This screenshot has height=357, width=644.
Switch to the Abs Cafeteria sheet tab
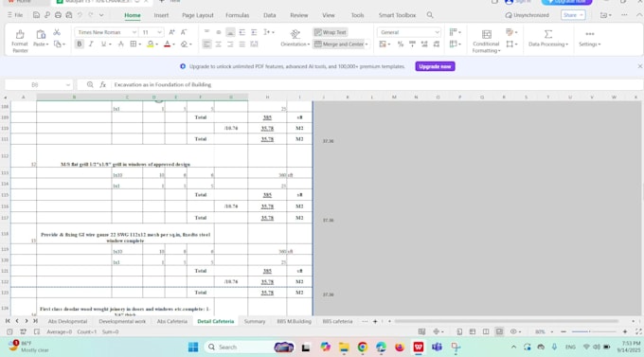click(171, 321)
